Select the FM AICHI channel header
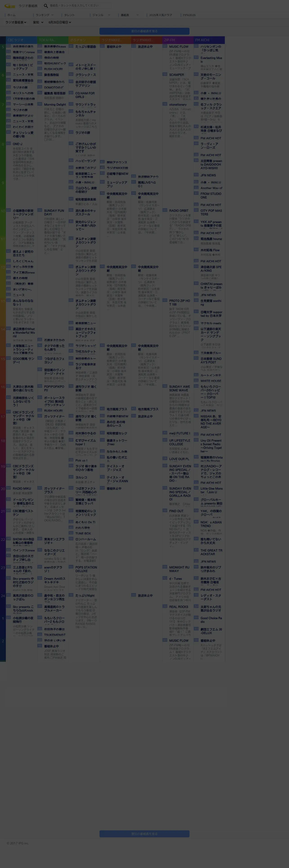 point(209,40)
